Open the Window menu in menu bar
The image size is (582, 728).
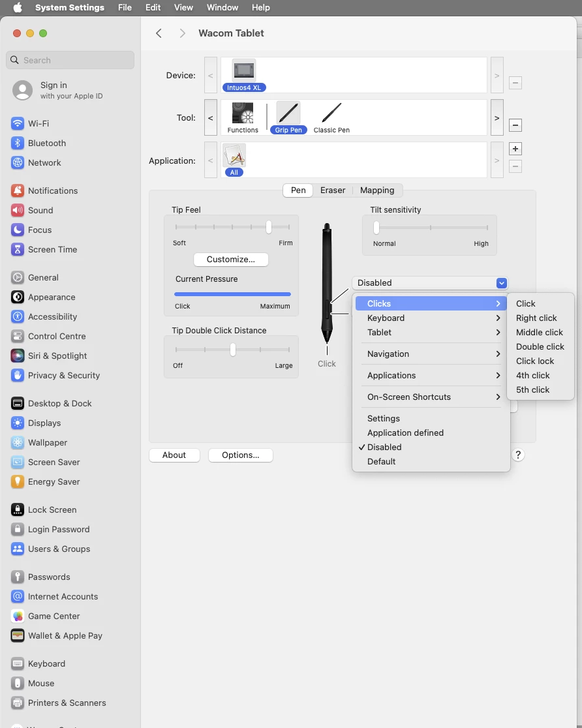tap(222, 7)
